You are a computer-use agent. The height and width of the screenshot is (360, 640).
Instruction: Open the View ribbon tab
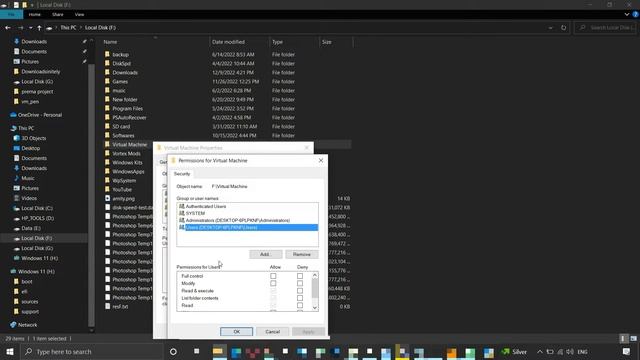(79, 14)
